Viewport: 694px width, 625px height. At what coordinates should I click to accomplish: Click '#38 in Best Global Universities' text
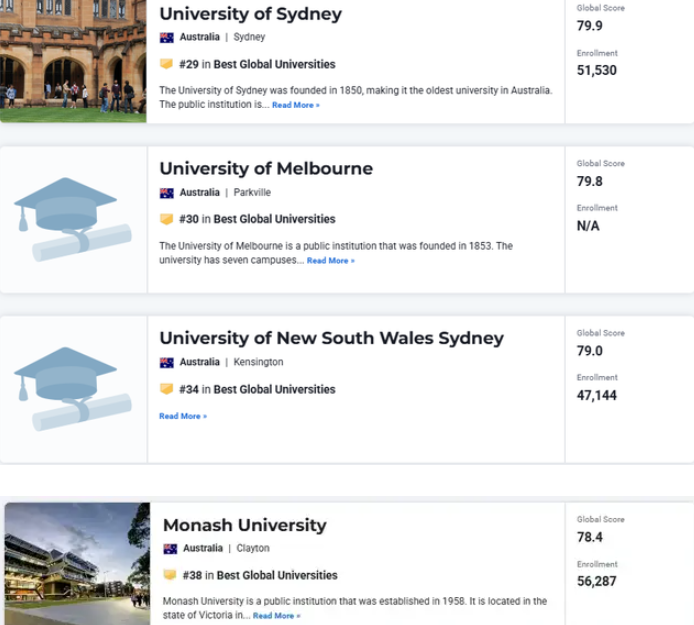point(260,575)
